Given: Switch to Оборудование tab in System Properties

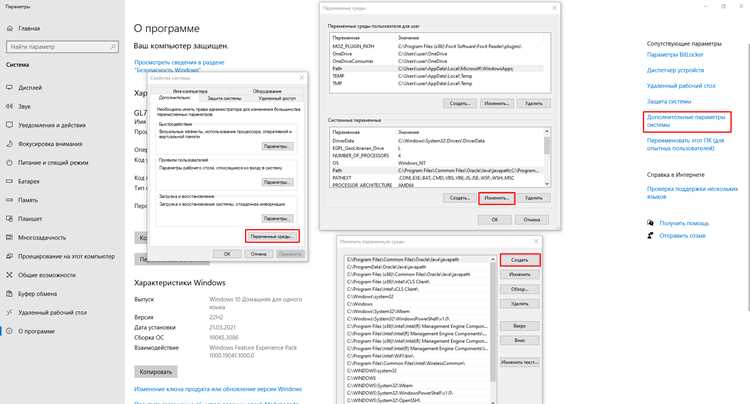Looking at the screenshot, I should pyautogui.click(x=267, y=91).
